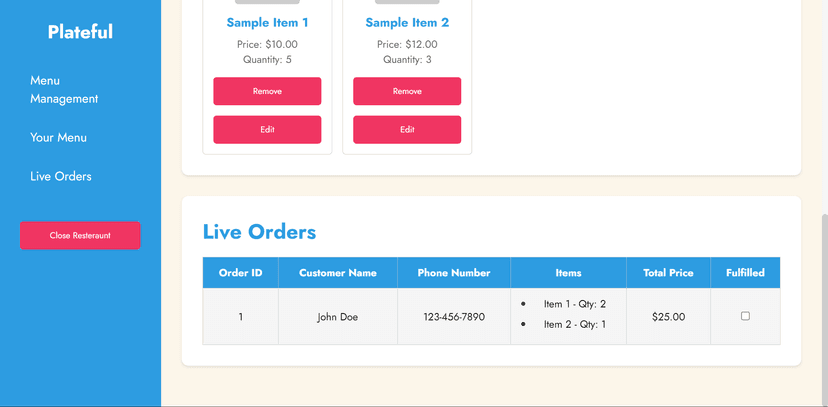This screenshot has width=828, height=407.
Task: Click the Phone Number column header
Action: (454, 273)
